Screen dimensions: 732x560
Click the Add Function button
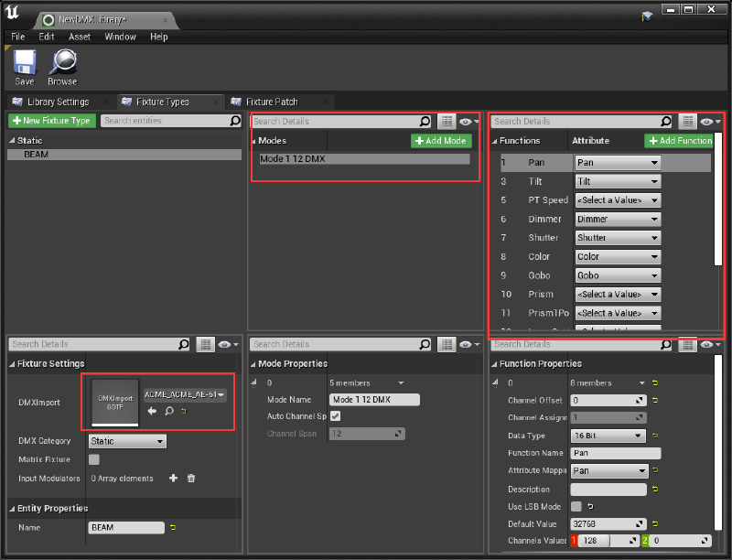679,141
